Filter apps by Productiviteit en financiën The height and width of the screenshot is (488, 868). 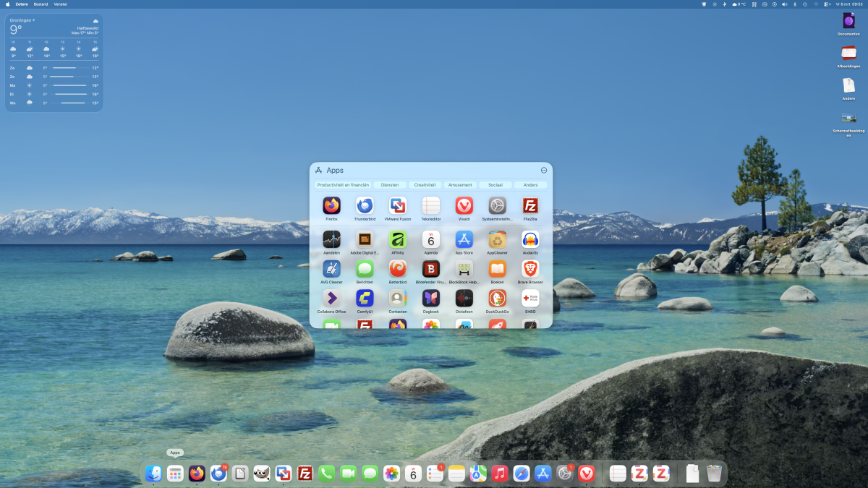pos(343,185)
